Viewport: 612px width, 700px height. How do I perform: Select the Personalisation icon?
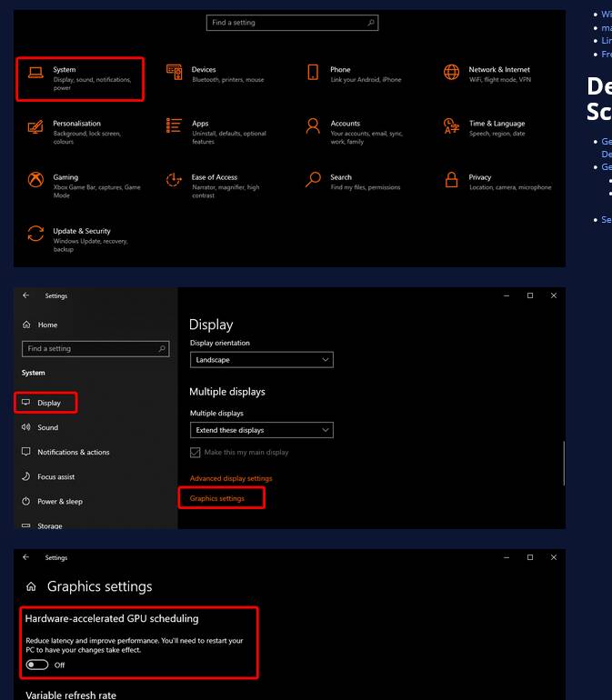tap(35, 126)
